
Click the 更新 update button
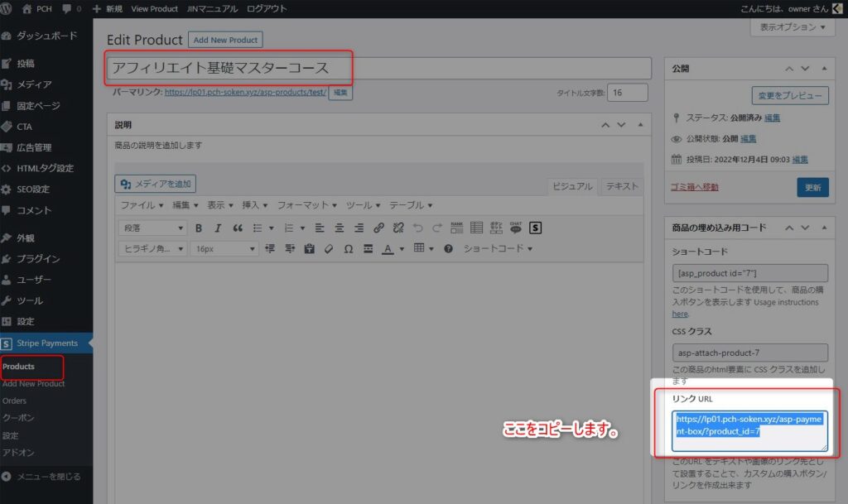[x=812, y=187]
